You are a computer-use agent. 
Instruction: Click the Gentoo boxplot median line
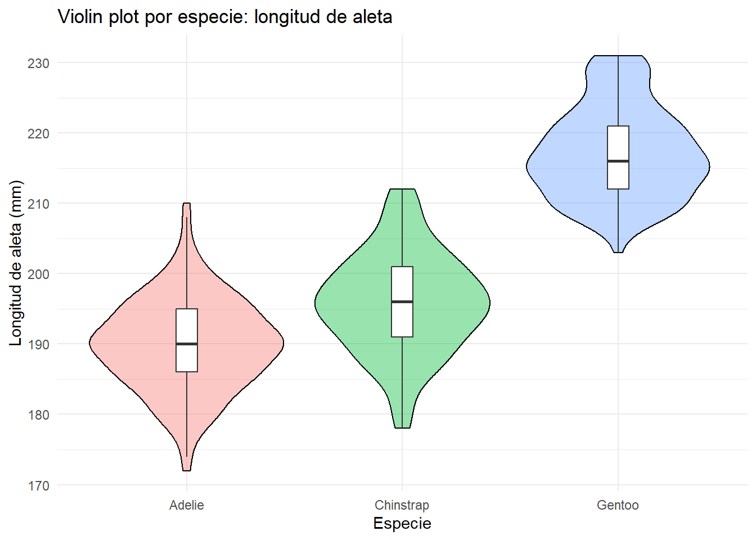tap(618, 161)
